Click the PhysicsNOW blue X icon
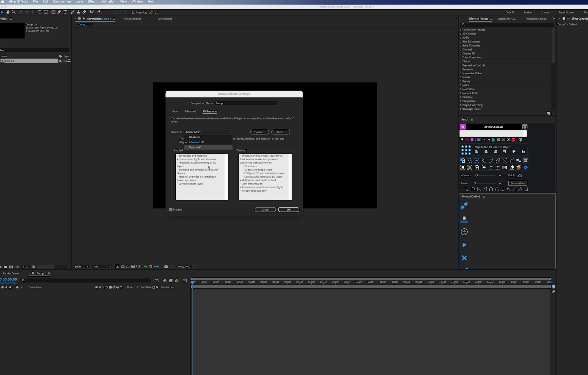Image resolution: width=588 pixels, height=375 pixels. coord(464,258)
